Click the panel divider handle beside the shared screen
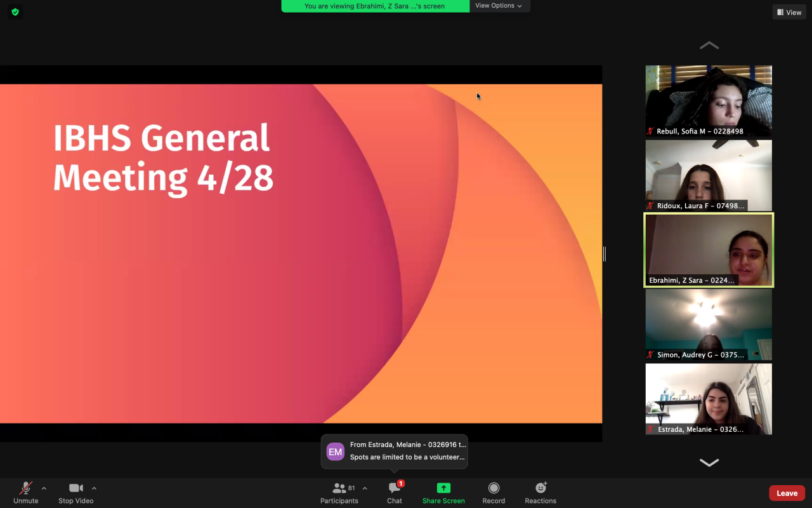Screen dimensions: 812x508 [605, 254]
